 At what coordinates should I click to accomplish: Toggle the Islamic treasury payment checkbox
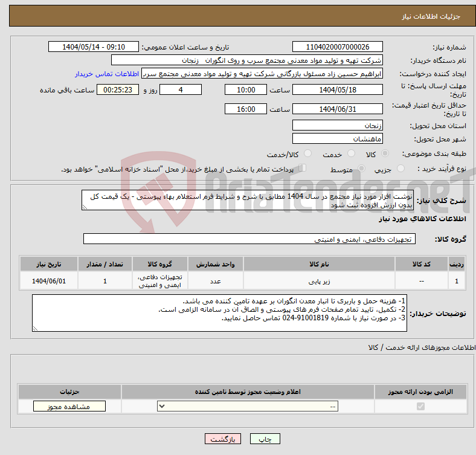tap(303, 168)
